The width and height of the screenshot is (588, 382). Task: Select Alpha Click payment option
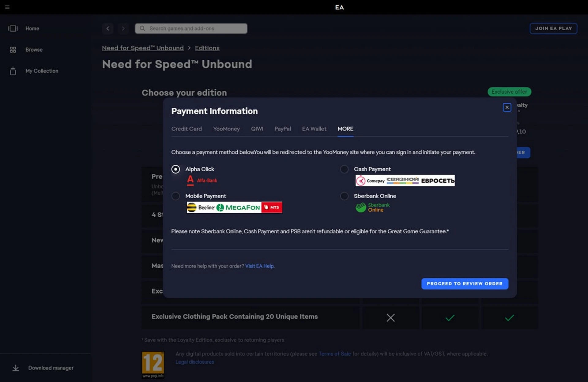(175, 169)
